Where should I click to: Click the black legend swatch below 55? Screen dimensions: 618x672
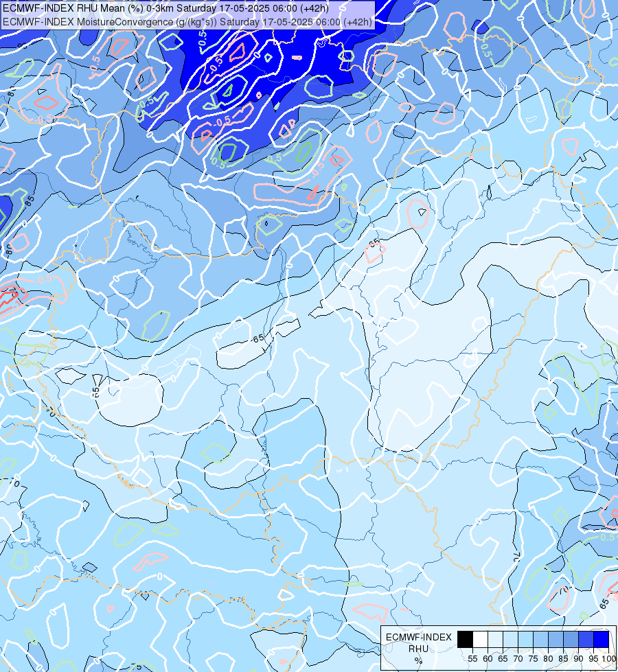click(465, 639)
